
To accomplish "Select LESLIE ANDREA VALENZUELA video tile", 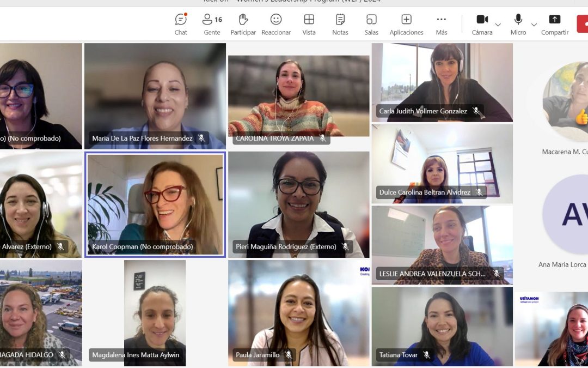I will point(442,245).
